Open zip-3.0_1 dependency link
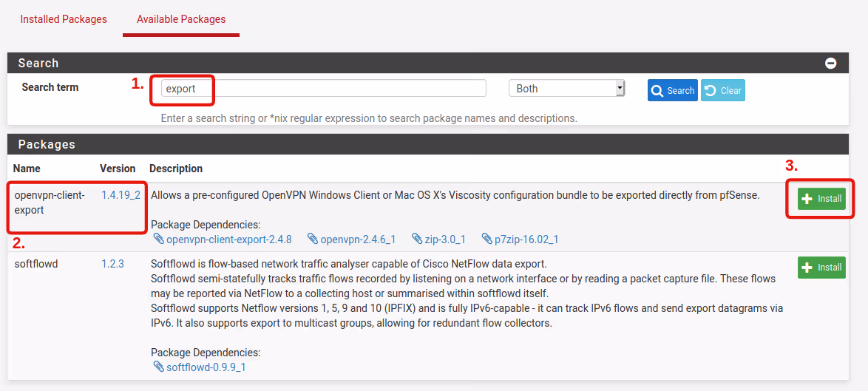The height and width of the screenshot is (391, 868). pyautogui.click(x=444, y=239)
